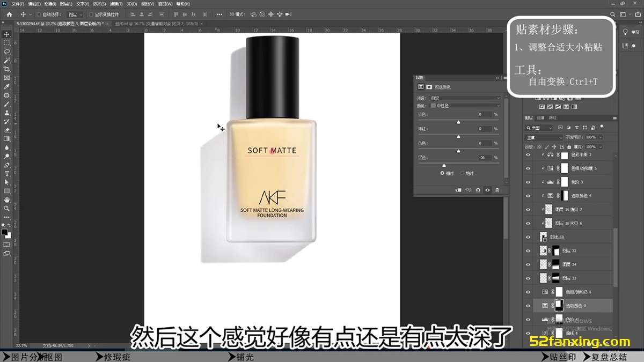Select the Eyedropper tool
The height and width of the screenshot is (362, 644).
coord(7,86)
